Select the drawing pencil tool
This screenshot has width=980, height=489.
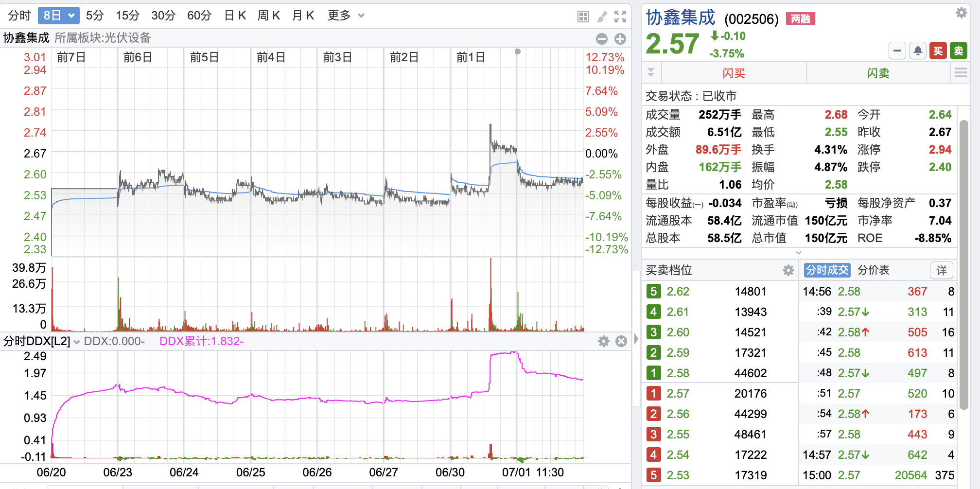coord(602,16)
